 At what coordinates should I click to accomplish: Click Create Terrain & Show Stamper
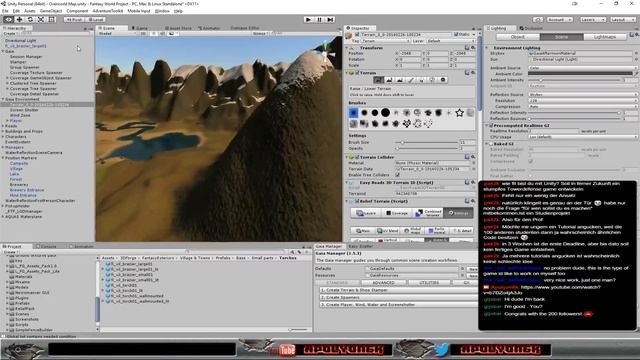(x=398, y=290)
